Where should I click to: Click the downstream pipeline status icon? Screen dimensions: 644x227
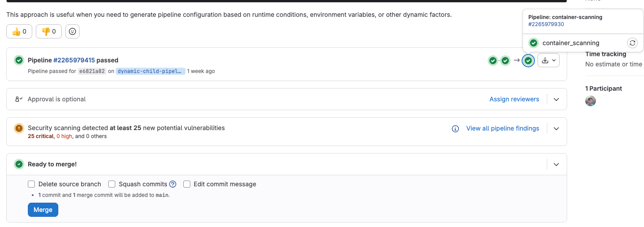click(x=528, y=61)
